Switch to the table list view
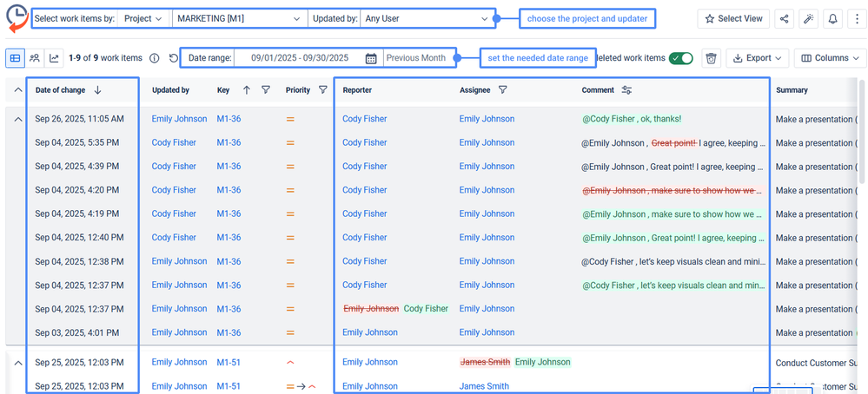Screen dimensions: 868x394 [x=16, y=58]
